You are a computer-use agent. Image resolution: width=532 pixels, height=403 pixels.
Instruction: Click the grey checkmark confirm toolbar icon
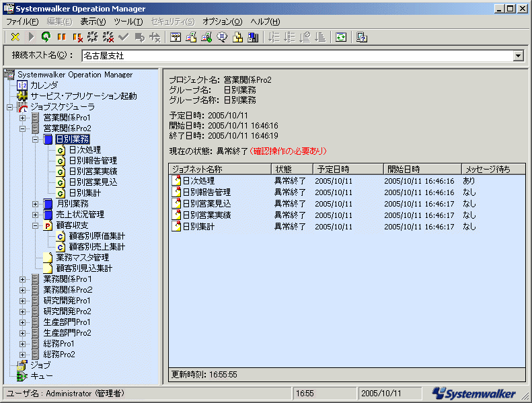(124, 37)
